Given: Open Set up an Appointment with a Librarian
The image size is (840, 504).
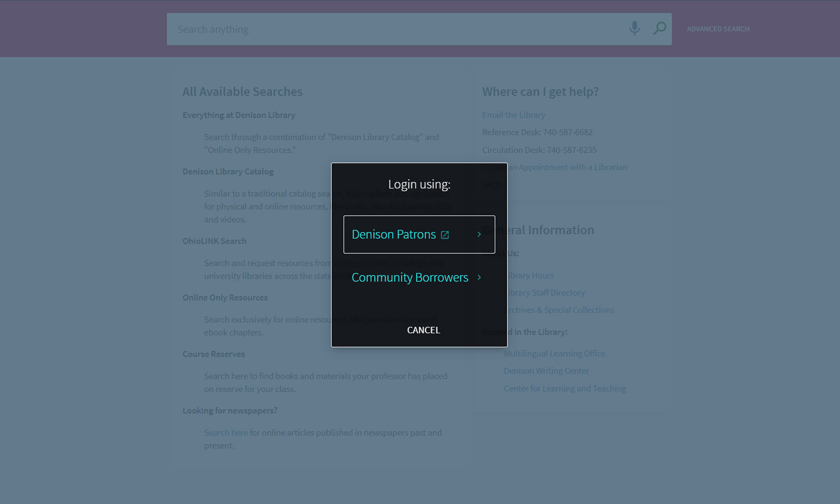Looking at the screenshot, I should 554,167.
